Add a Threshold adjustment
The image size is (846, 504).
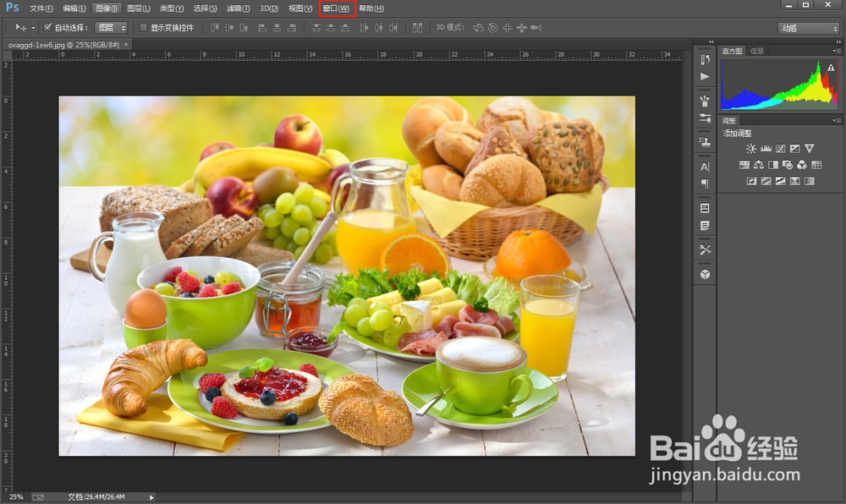(781, 181)
